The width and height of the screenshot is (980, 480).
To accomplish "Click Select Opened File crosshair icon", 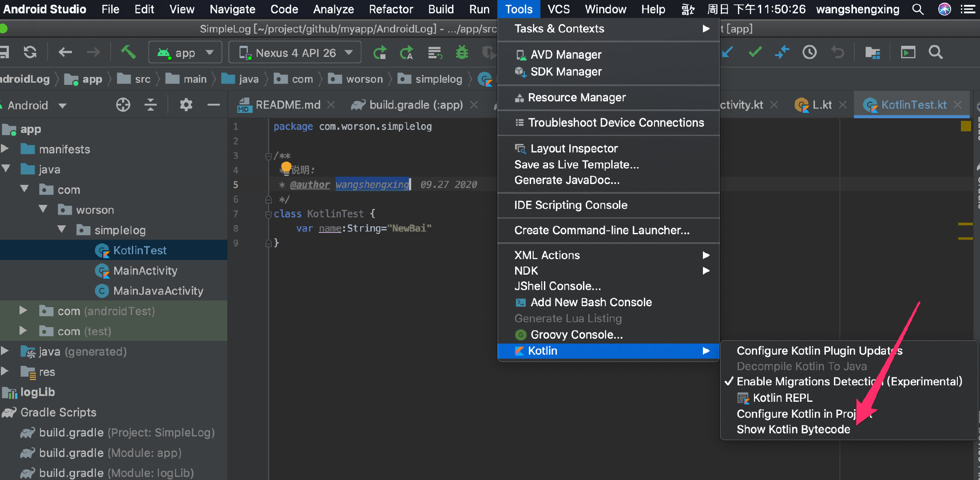I will point(123,105).
